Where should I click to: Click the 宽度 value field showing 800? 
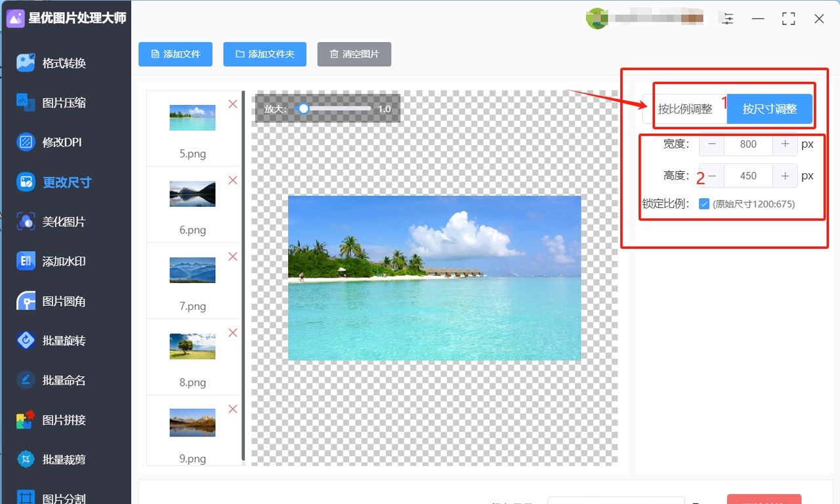[x=749, y=144]
